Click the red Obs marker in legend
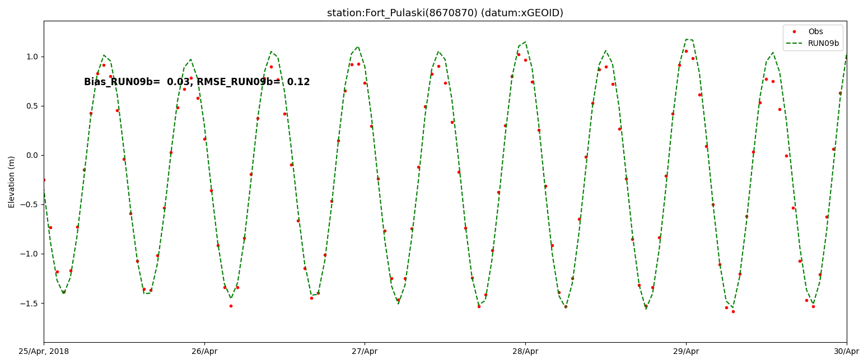Viewport: 868px width, 364px height. point(794,32)
